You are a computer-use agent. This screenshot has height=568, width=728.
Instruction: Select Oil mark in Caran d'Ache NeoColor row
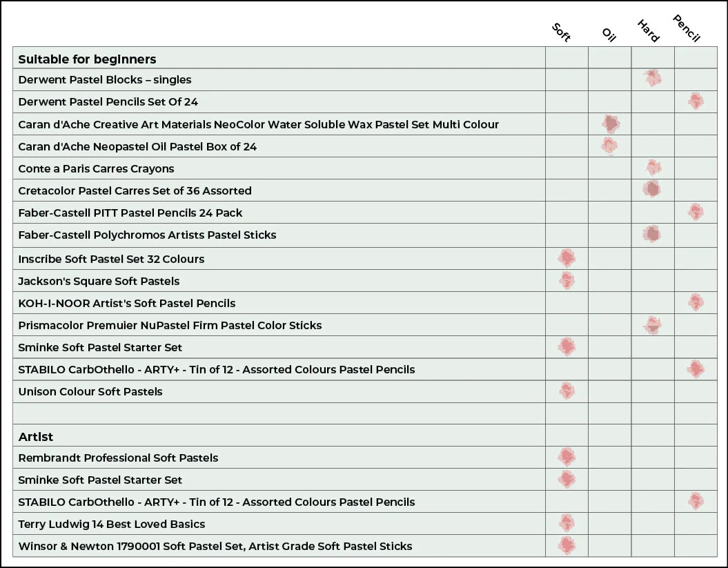click(611, 124)
